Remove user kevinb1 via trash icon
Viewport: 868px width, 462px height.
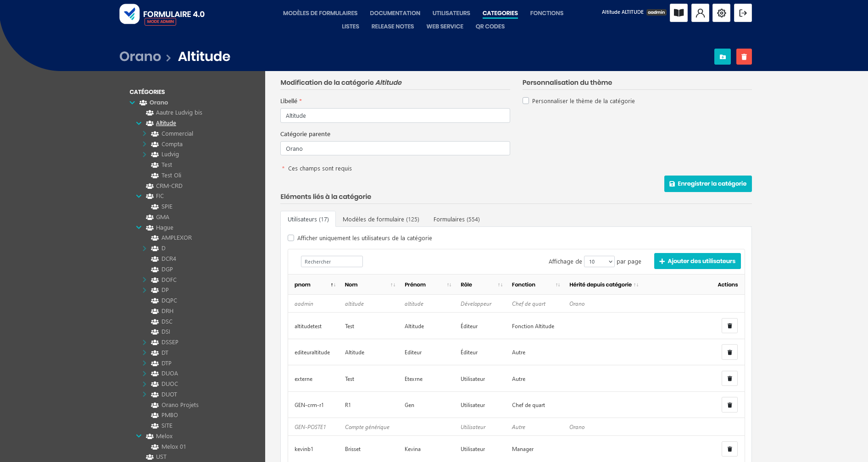pyautogui.click(x=729, y=449)
